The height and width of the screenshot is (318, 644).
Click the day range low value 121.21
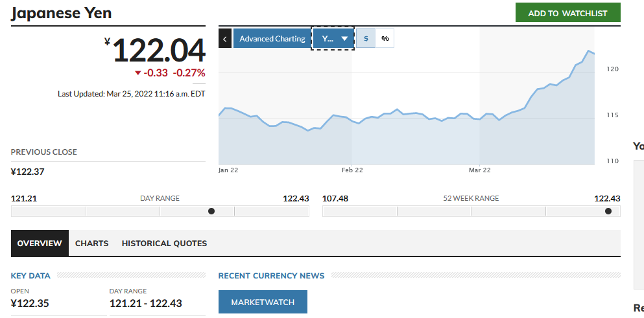[x=24, y=199]
